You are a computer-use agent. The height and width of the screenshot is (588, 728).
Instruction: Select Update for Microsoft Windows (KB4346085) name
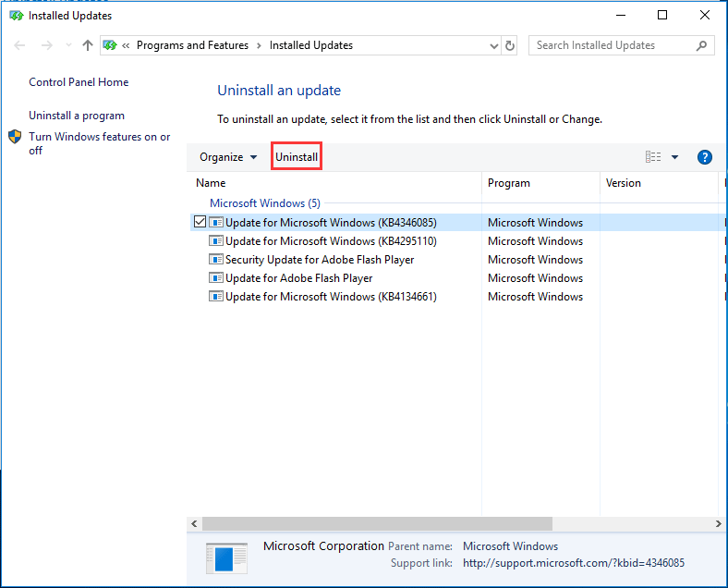click(x=331, y=223)
